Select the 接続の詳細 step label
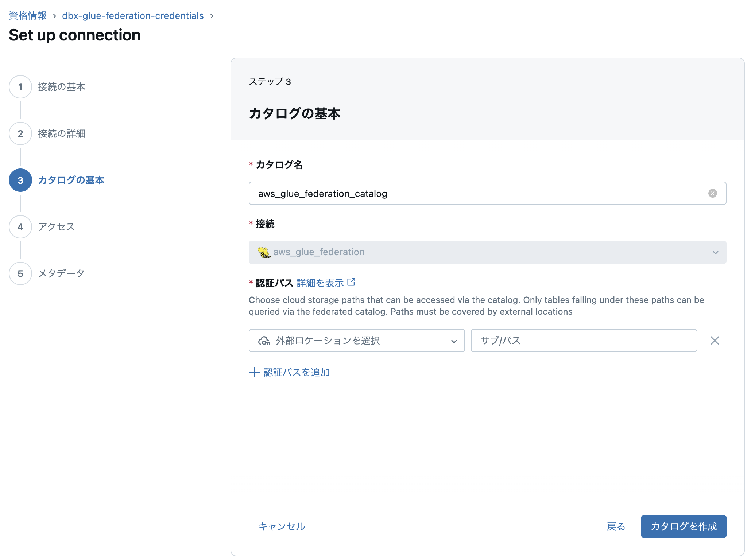 click(x=62, y=134)
